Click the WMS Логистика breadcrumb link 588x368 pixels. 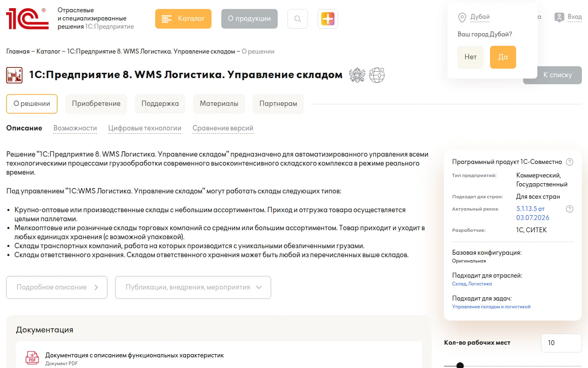click(x=151, y=52)
